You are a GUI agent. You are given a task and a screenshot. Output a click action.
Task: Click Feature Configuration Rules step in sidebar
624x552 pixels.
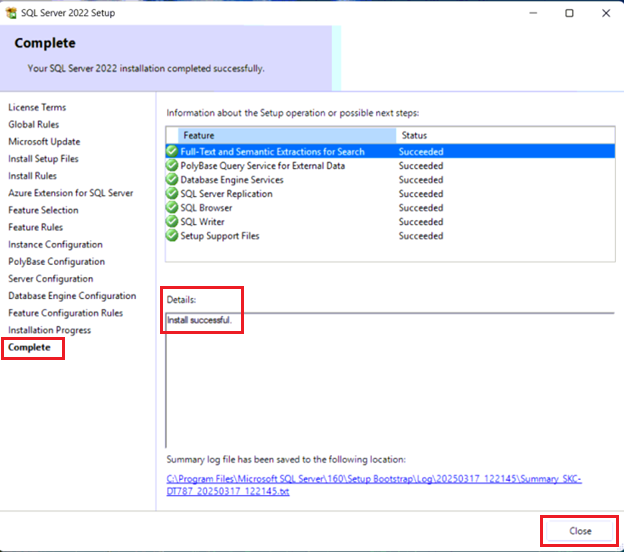click(65, 312)
